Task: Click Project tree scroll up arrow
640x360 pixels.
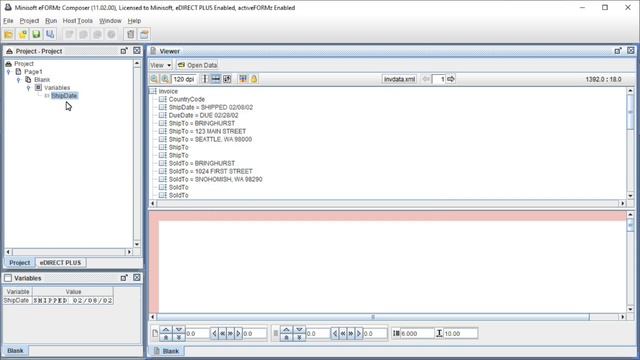Action: click(x=137, y=64)
